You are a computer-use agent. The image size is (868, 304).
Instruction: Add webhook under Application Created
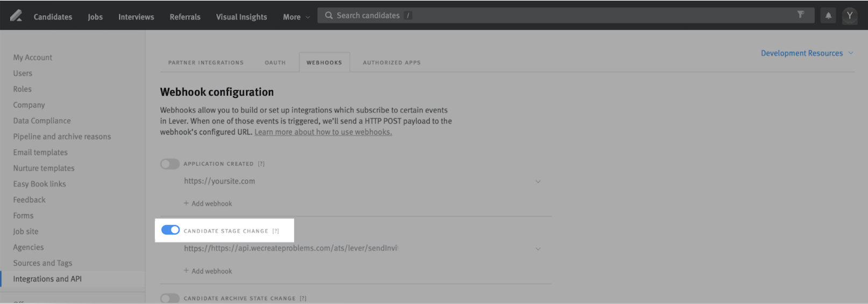pos(208,204)
